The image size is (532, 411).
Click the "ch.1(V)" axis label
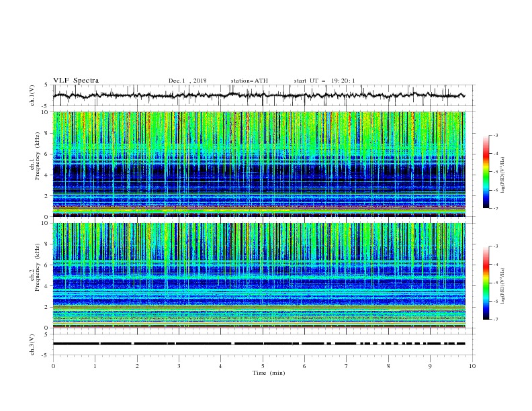coord(32,95)
